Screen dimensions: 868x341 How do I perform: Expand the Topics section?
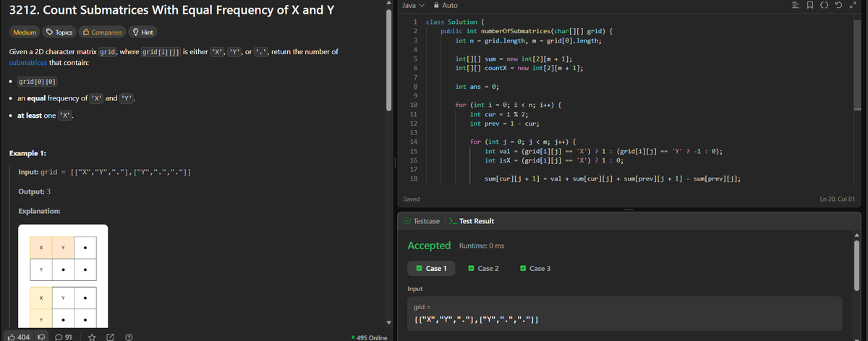point(59,33)
